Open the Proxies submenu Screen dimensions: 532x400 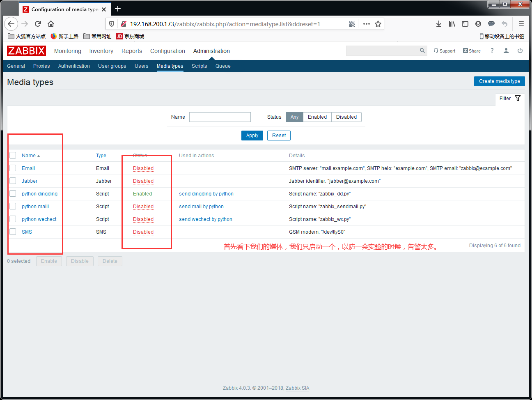[41, 66]
